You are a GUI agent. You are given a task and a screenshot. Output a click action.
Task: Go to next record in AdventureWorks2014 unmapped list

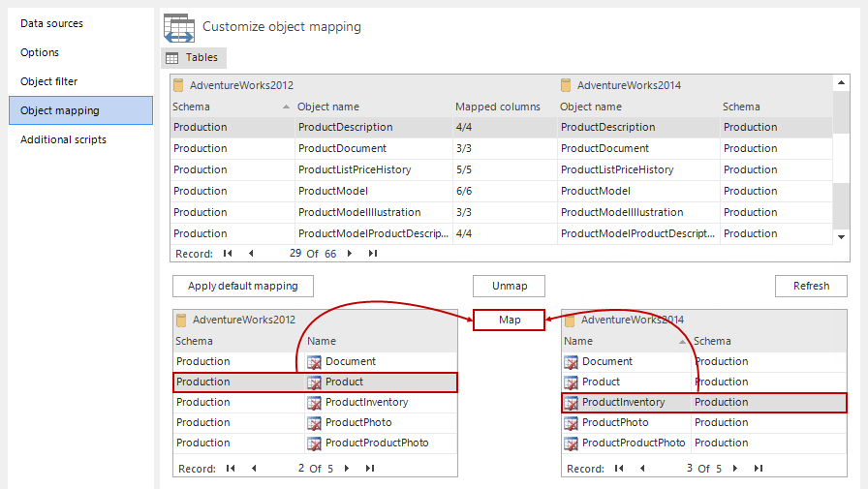[x=735, y=469]
